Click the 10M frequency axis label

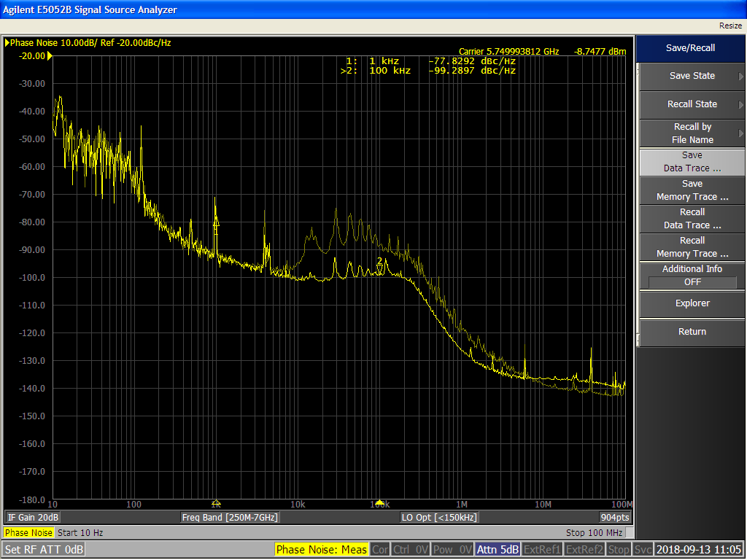[x=543, y=505]
